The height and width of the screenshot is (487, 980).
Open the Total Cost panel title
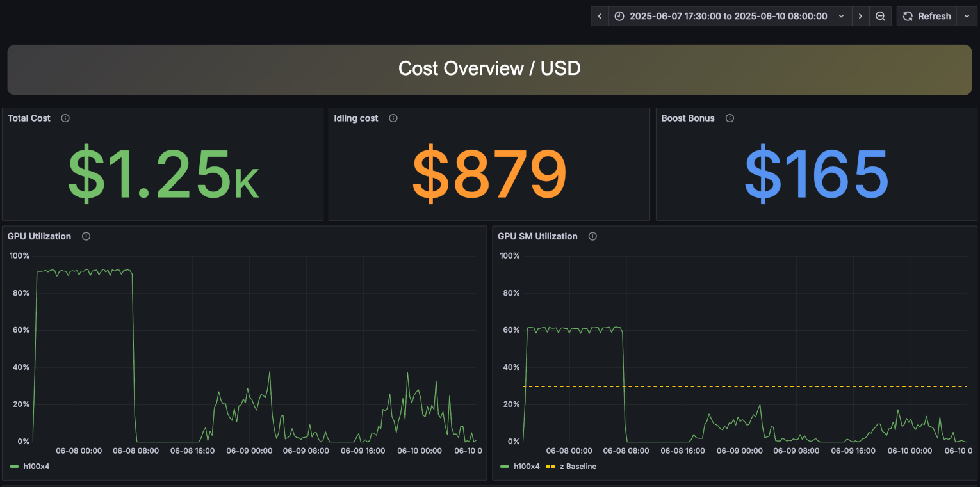pyautogui.click(x=29, y=118)
